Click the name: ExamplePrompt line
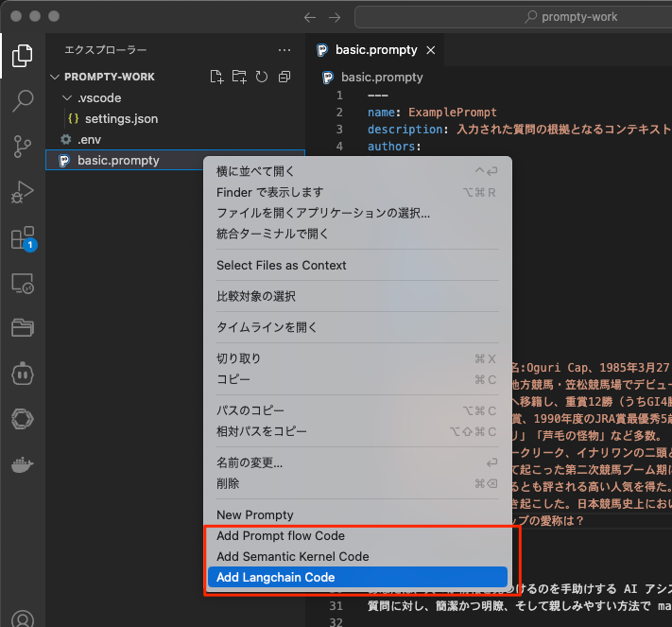 pyautogui.click(x=432, y=113)
